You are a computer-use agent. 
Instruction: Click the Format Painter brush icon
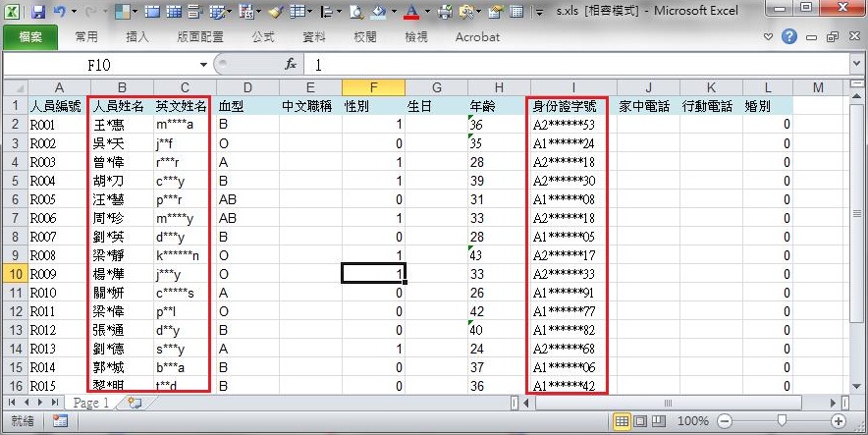(275, 12)
